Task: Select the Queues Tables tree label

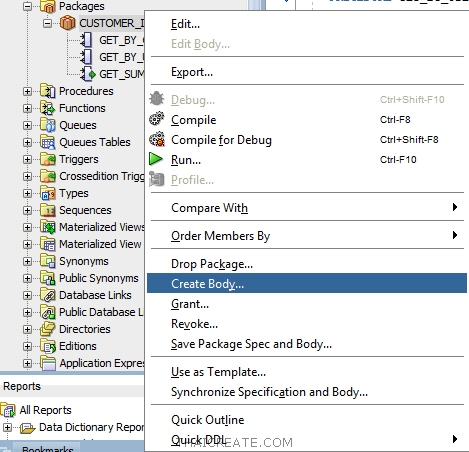Action: [x=95, y=142]
